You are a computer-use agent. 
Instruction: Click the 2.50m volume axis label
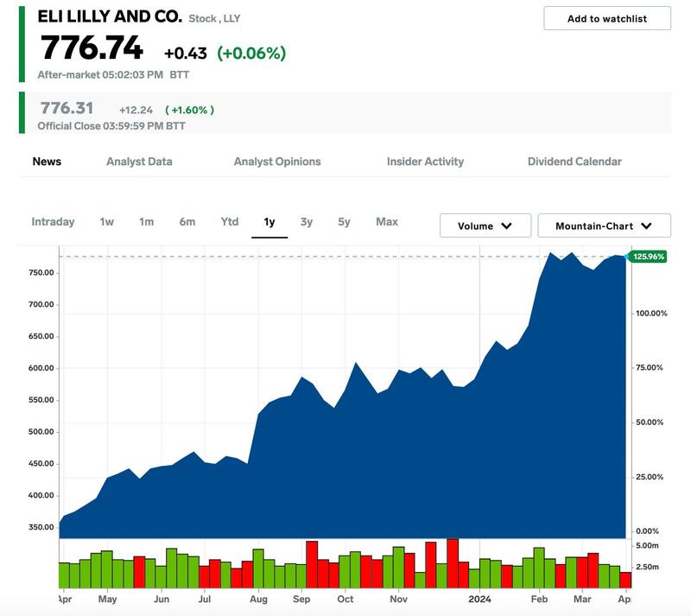[647, 567]
